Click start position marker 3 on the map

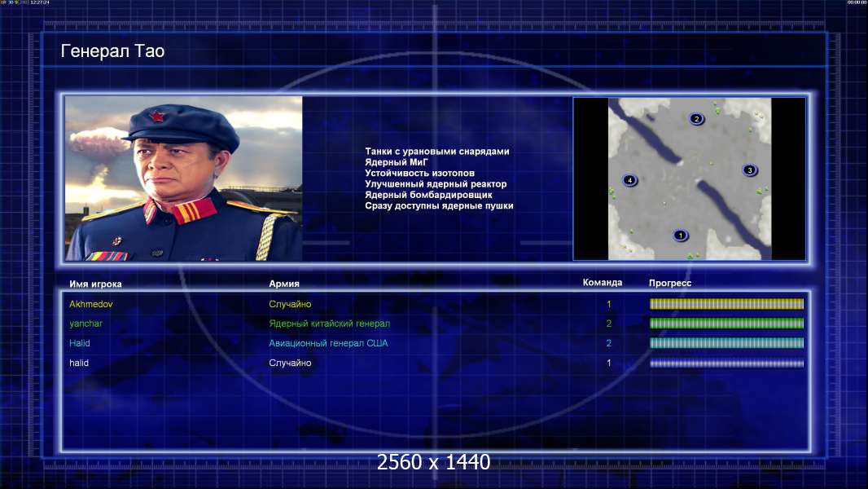click(750, 170)
